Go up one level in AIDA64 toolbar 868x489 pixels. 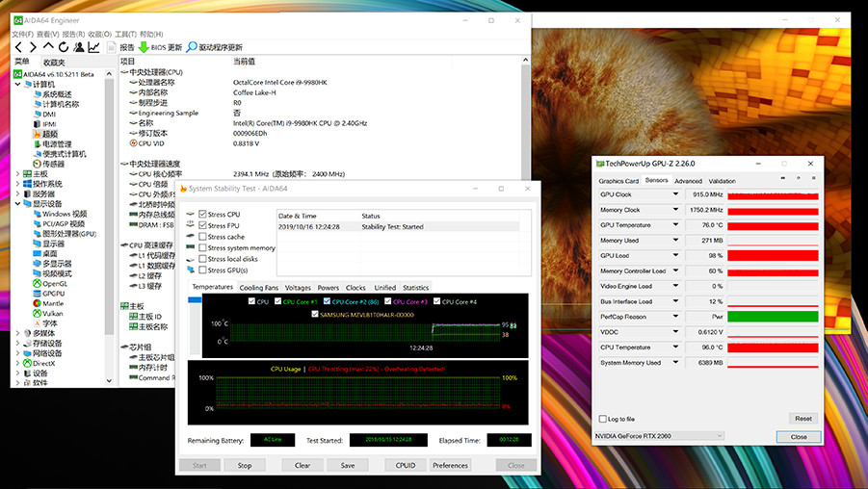click(49, 47)
